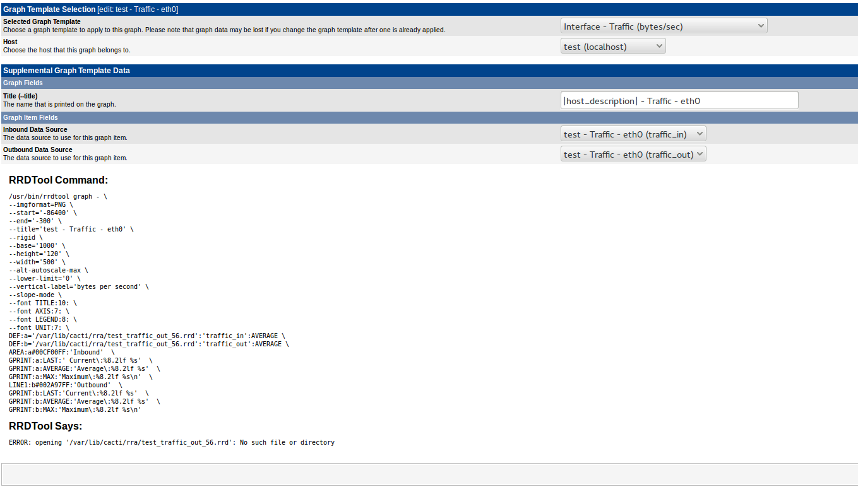
Task: Click the "Choose the host" description text
Action: [x=66, y=50]
